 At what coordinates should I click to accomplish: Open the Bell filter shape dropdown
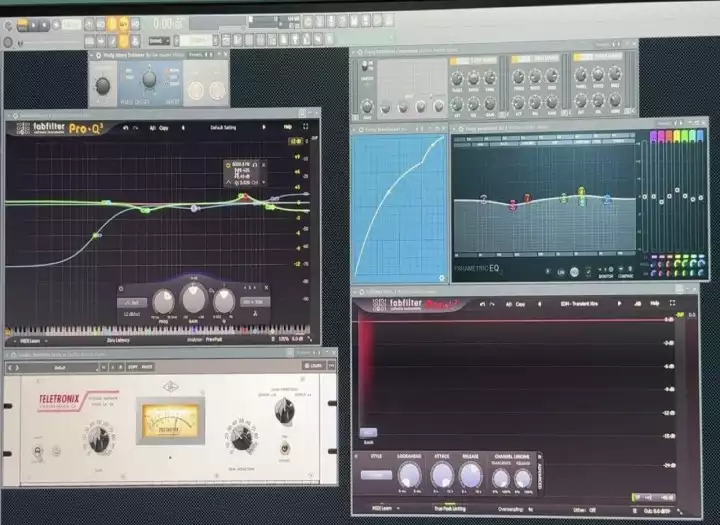point(132,303)
